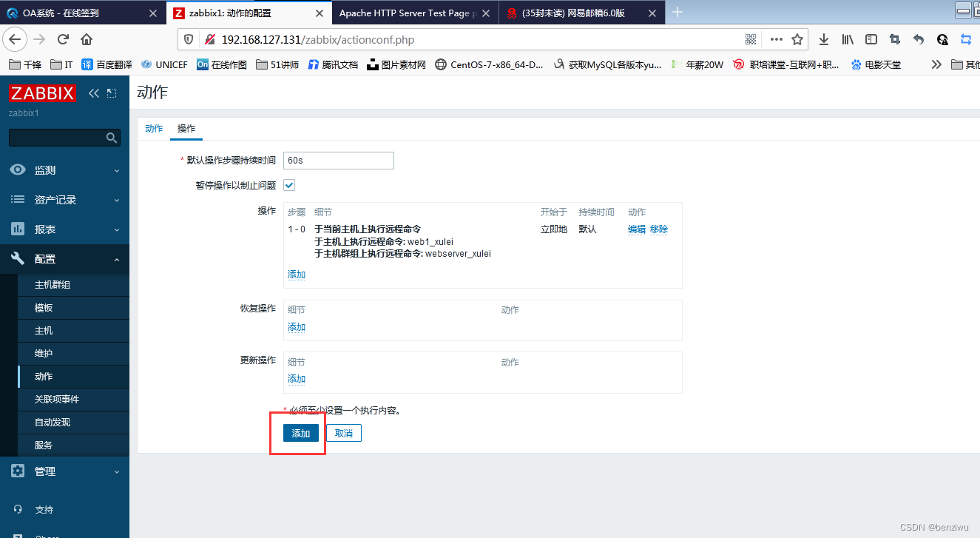Viewport: 980px width, 538px height.
Task: Click the blue sync arrows icon
Action: click(x=966, y=39)
